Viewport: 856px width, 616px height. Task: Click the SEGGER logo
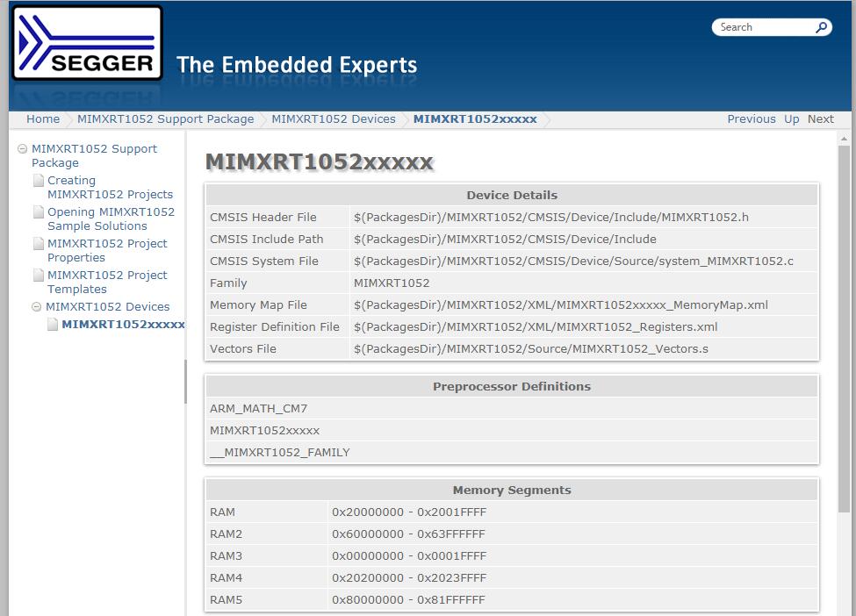(87, 43)
